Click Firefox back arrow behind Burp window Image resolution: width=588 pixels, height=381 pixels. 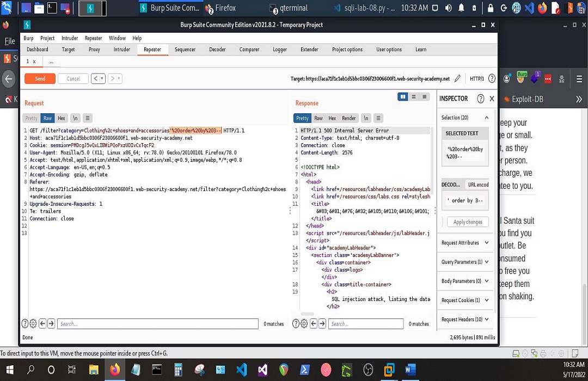(x=9, y=79)
